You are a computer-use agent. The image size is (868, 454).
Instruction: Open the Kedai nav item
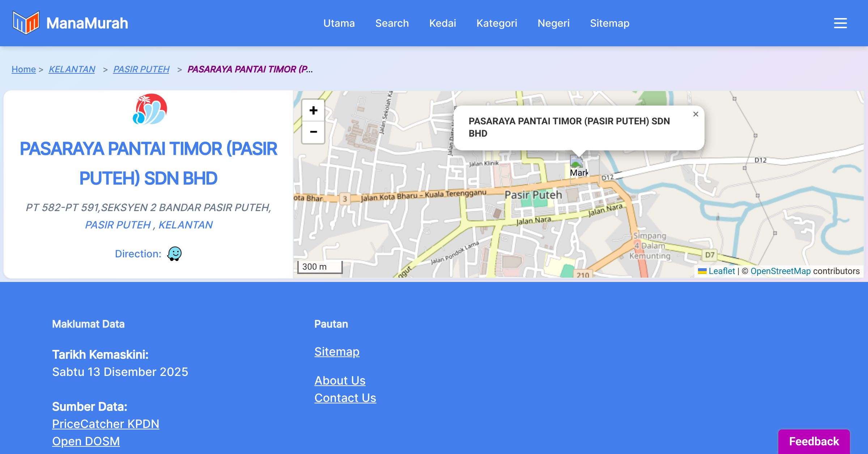click(x=442, y=23)
